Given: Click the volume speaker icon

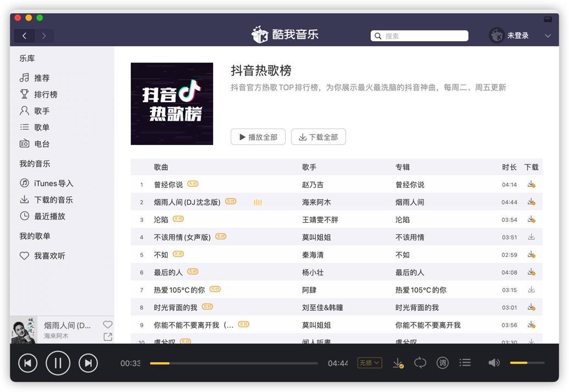Looking at the screenshot, I should point(493,363).
